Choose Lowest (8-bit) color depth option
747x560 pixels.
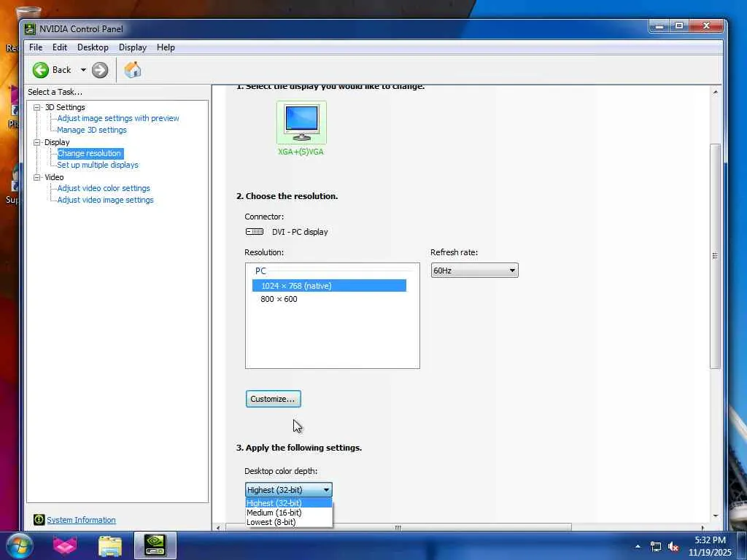tap(289, 522)
